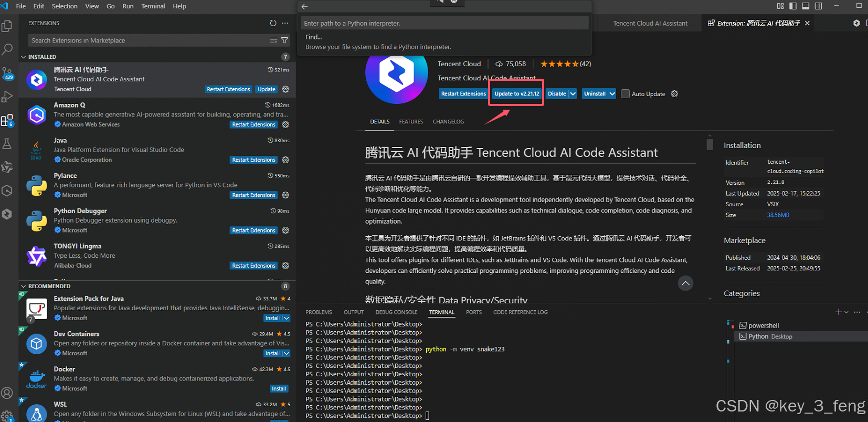The image size is (868, 422).
Task: Click the Tencent Cloud publisher link
Action: pos(459,64)
